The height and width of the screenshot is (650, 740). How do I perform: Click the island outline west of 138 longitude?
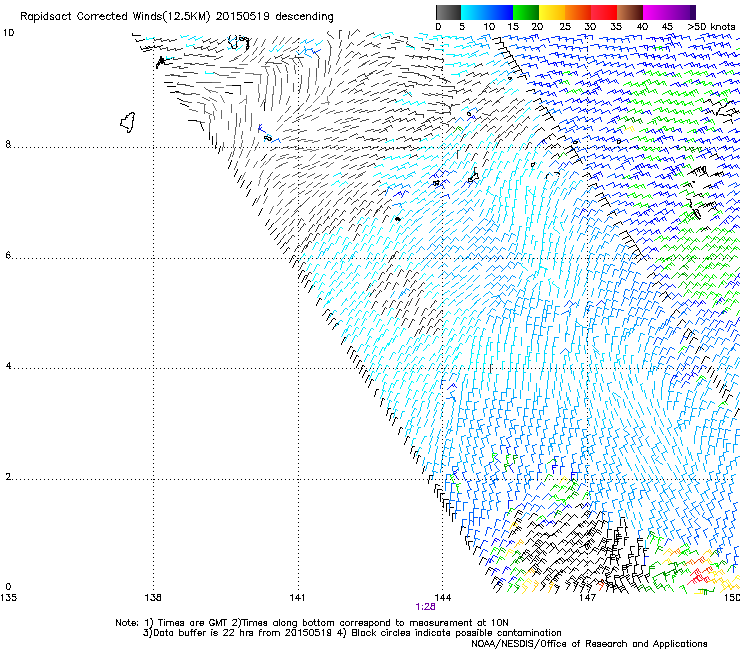coord(128,122)
